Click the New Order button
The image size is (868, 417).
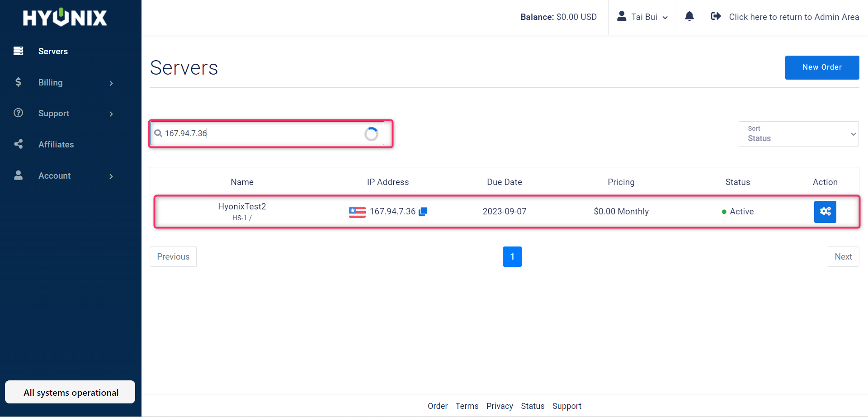click(x=822, y=67)
